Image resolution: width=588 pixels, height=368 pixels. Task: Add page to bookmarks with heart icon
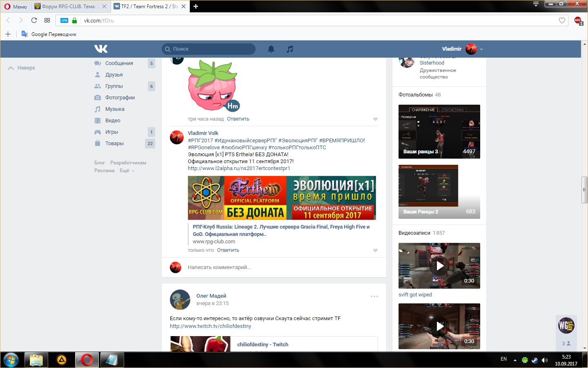562,20
